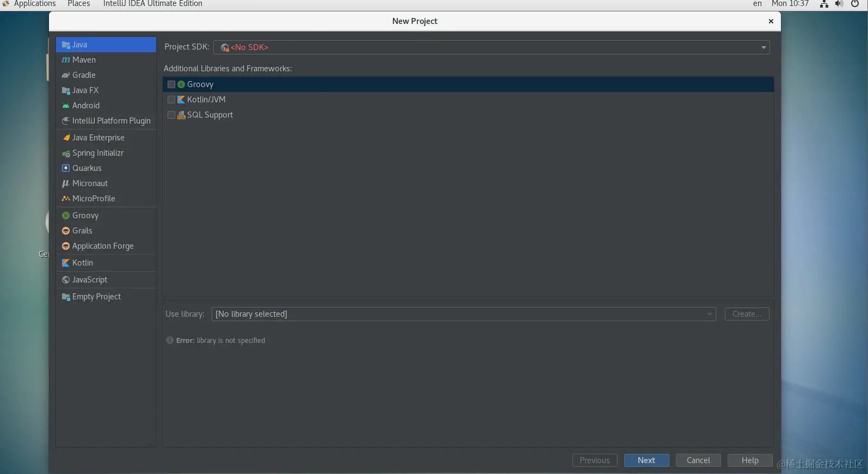
Task: Click the No SDK globe icon
Action: click(x=225, y=47)
